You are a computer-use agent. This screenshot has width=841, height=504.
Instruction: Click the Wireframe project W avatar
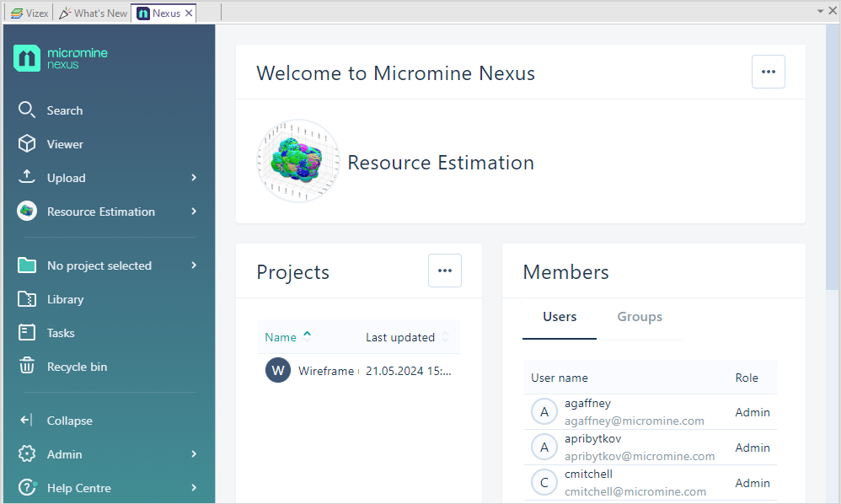pyautogui.click(x=278, y=371)
